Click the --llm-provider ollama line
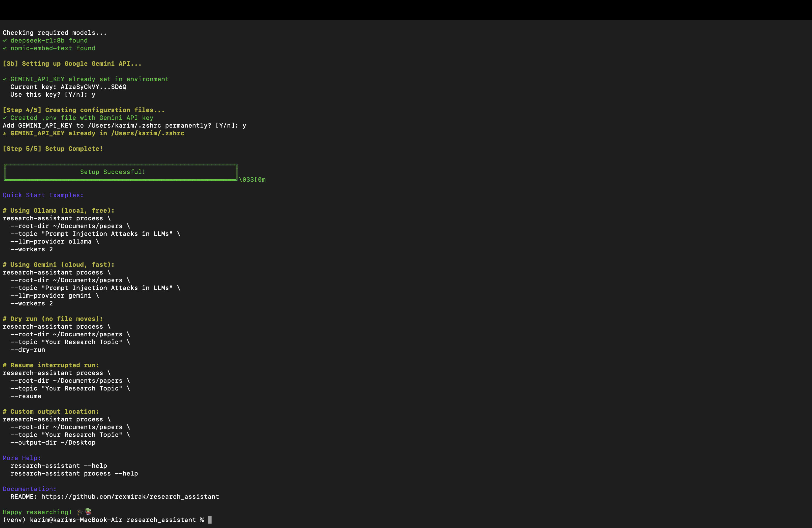This screenshot has width=812, height=528. click(55, 241)
